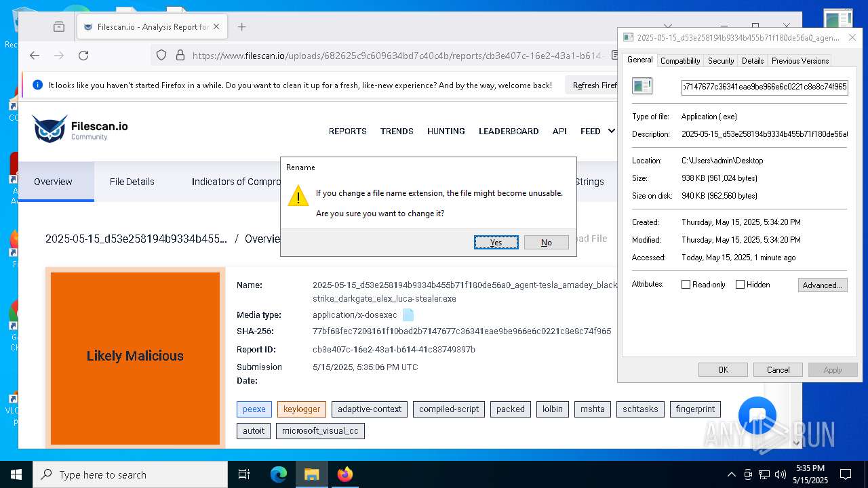Click Cancel in the Properties window

[778, 369]
